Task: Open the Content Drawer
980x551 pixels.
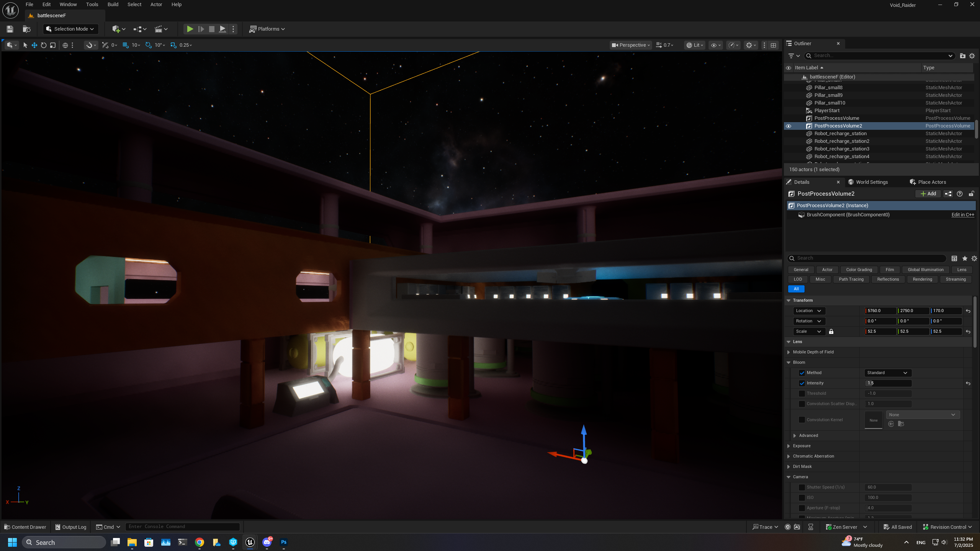Action: tap(25, 527)
